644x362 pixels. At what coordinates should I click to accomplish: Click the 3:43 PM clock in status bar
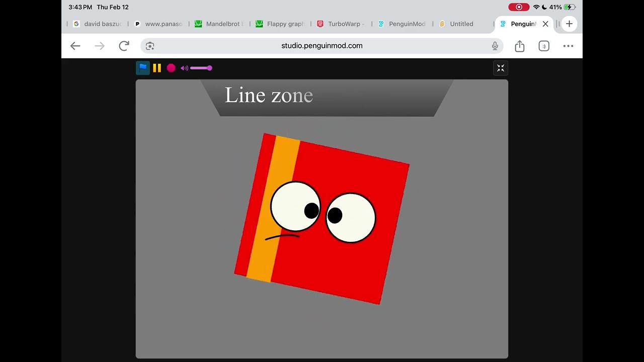(80, 7)
